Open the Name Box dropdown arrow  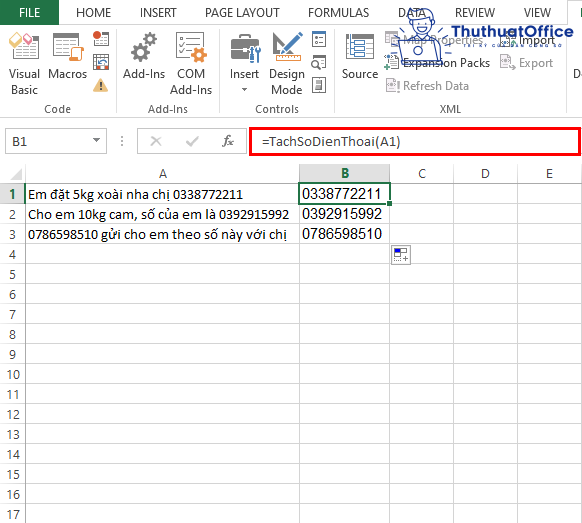click(97, 140)
